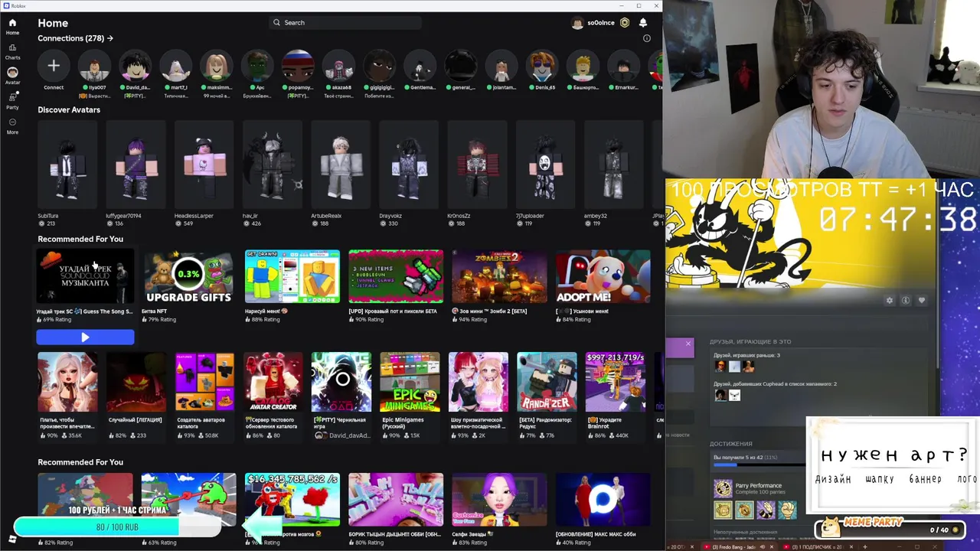Open the RANDOMIZER Редукс game tile
Image resolution: width=980 pixels, height=551 pixels.
click(547, 382)
